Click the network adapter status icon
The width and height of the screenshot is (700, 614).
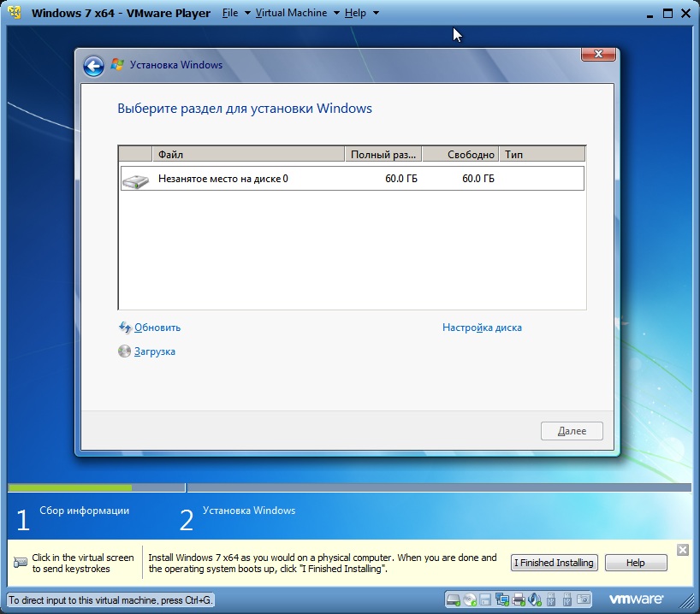(x=501, y=600)
